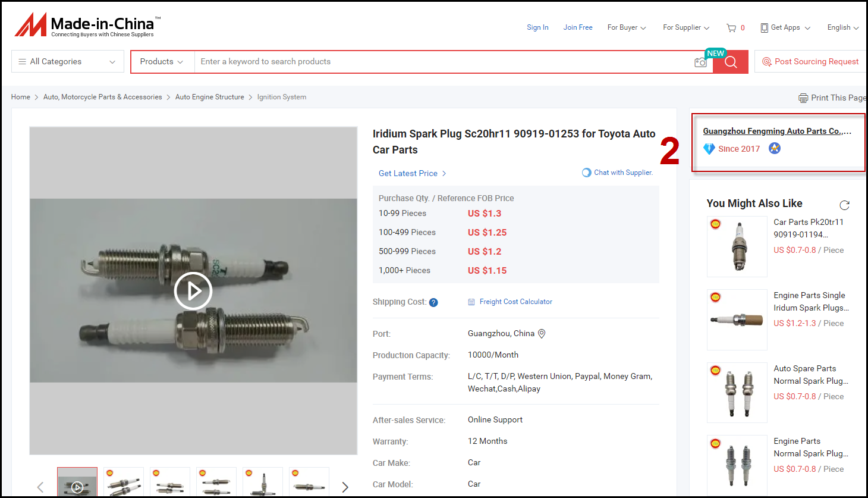Click the Shipping Cost help question icon

point(433,302)
